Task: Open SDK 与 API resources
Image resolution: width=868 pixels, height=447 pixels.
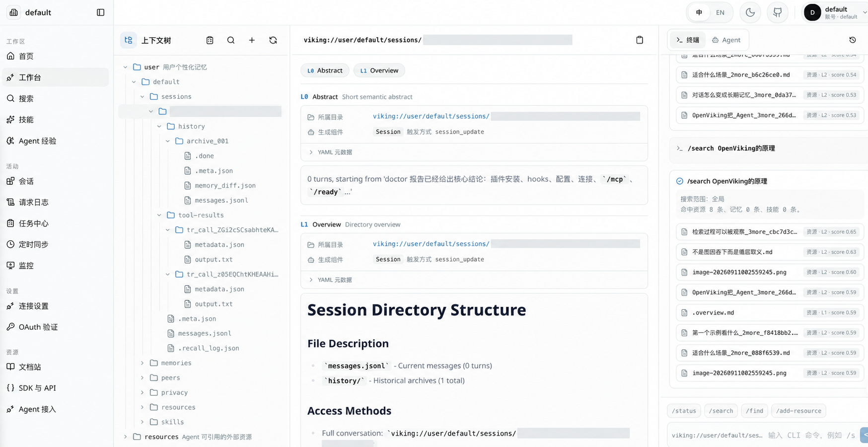Action: 56,388
